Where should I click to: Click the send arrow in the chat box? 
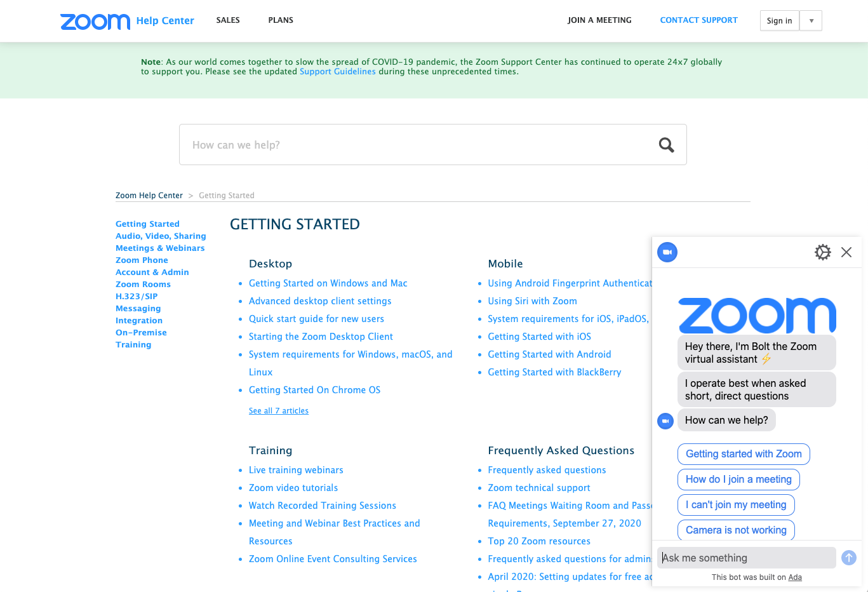(849, 558)
